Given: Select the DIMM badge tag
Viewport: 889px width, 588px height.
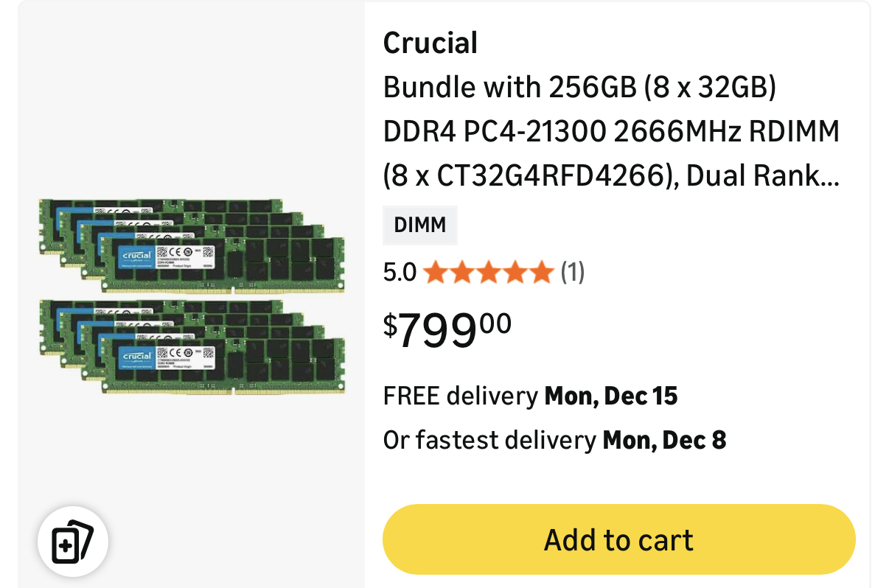Looking at the screenshot, I should click(x=420, y=225).
